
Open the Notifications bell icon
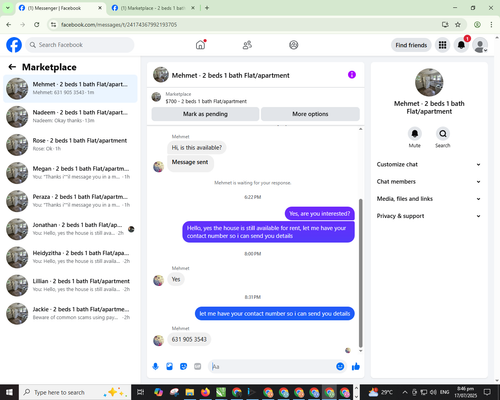[x=461, y=45]
